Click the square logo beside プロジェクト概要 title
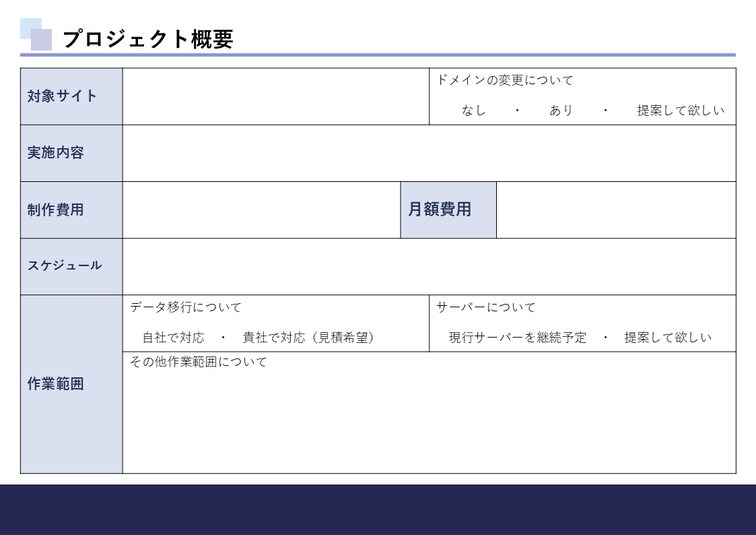756x535 pixels. [36, 35]
